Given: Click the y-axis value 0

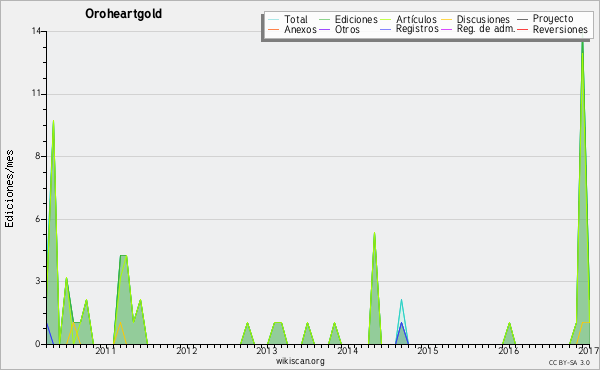Looking at the screenshot, I should coord(38,344).
